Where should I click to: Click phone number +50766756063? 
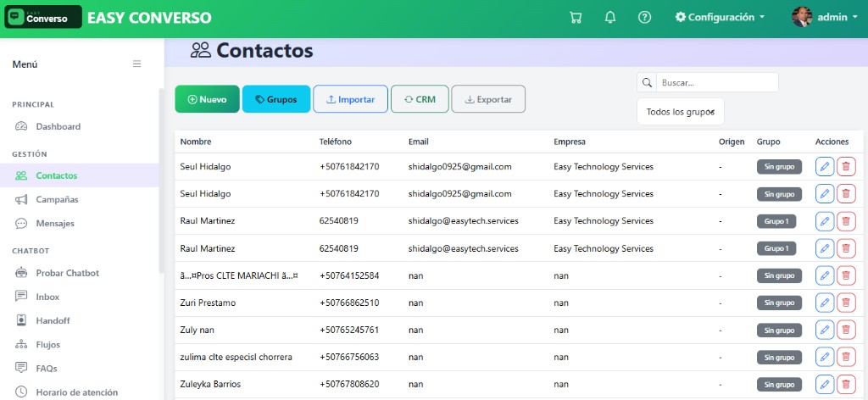coord(349,357)
